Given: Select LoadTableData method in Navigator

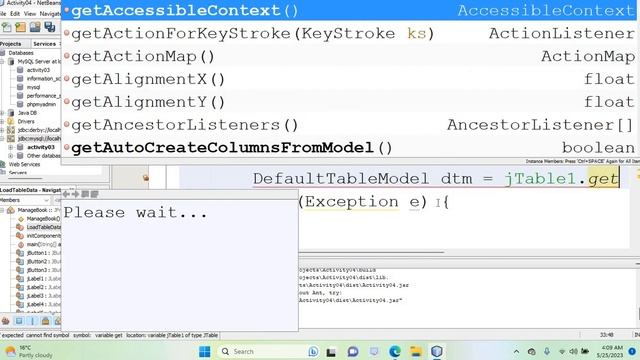Looking at the screenshot, I should pos(44,227).
